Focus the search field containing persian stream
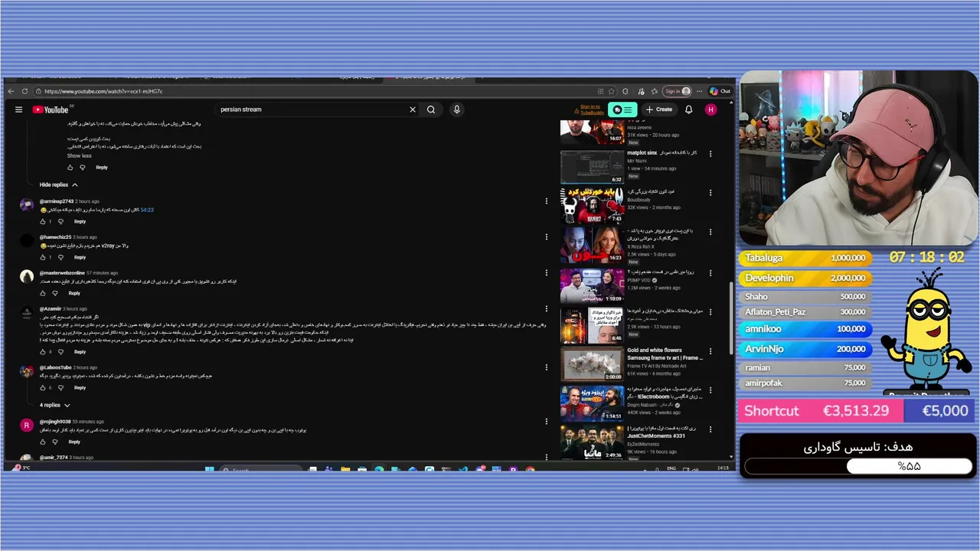 (x=312, y=109)
